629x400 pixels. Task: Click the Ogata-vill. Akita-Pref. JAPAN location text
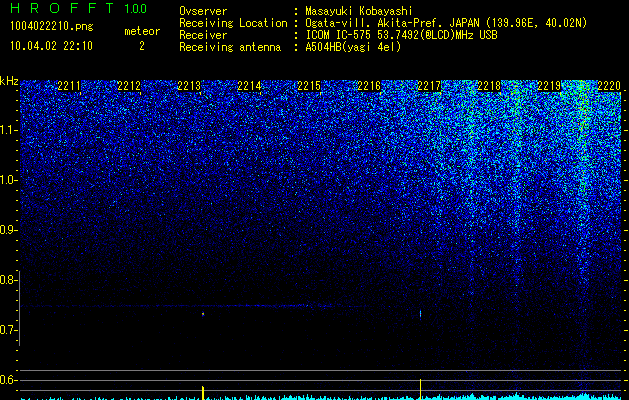tap(446, 23)
